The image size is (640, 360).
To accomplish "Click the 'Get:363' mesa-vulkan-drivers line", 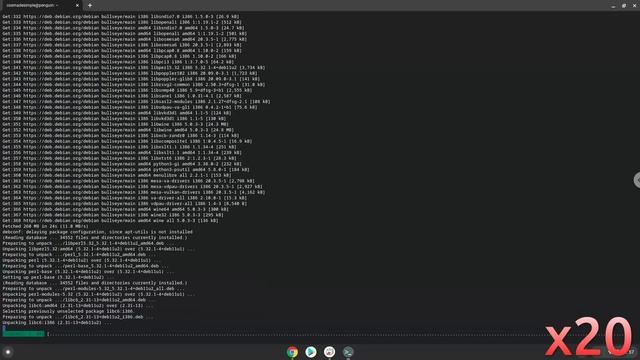I will pyautogui.click(x=133, y=192).
